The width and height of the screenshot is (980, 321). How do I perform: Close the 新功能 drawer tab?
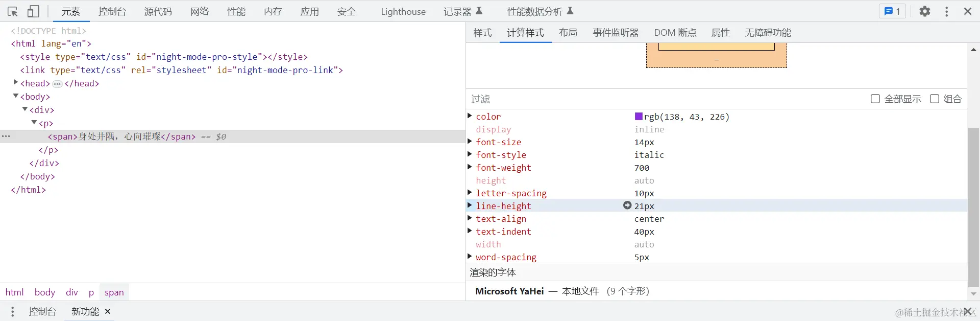click(108, 311)
